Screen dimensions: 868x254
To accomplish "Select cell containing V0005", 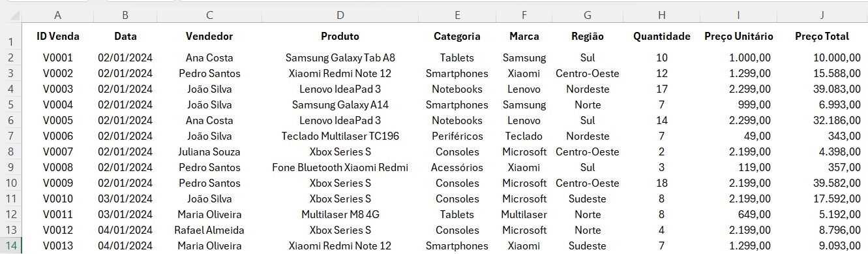I will pos(58,120).
